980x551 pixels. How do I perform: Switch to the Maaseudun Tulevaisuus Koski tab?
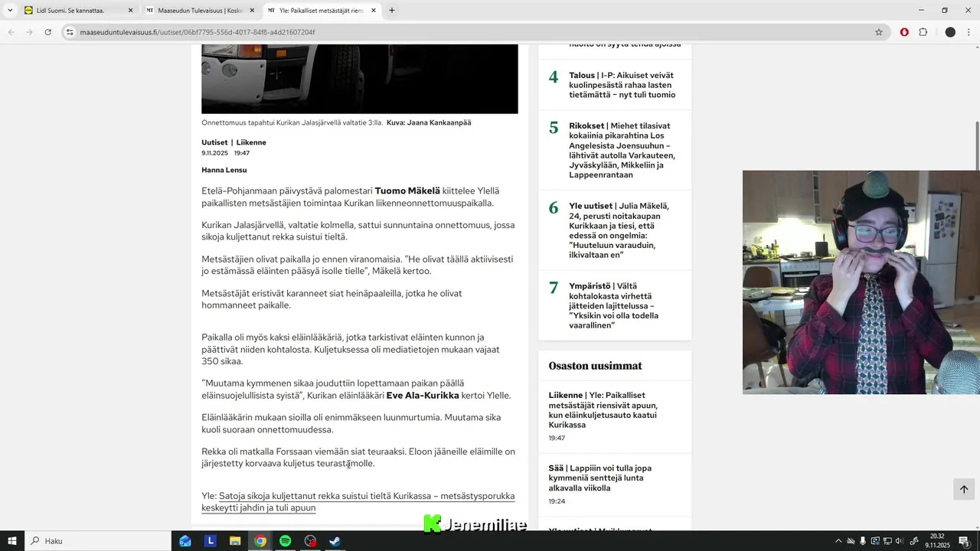tap(199, 11)
